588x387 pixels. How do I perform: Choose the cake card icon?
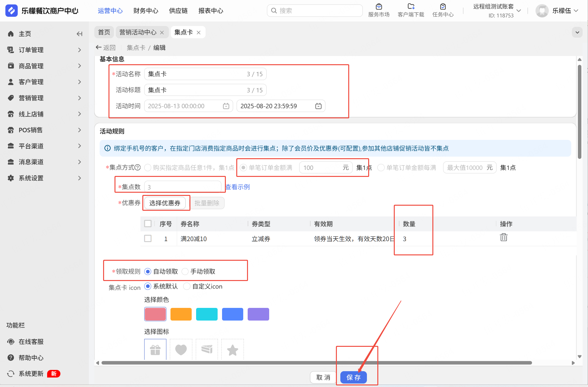click(207, 349)
